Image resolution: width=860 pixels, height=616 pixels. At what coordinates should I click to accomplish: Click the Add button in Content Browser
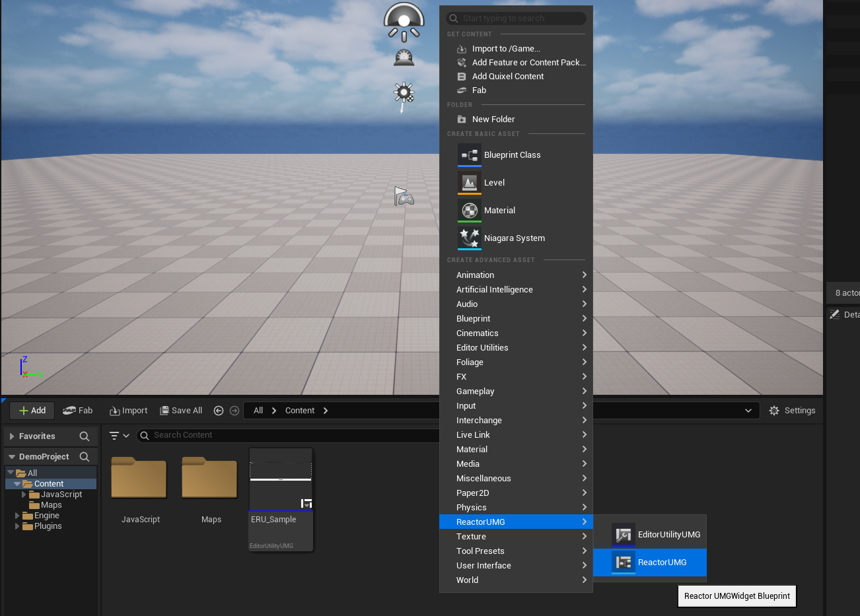(32, 411)
